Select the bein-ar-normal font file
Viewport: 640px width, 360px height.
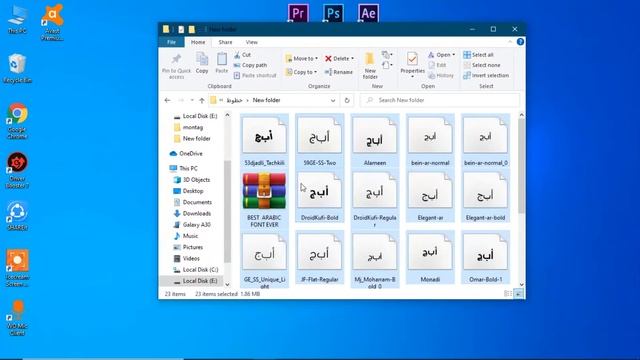coord(430,141)
